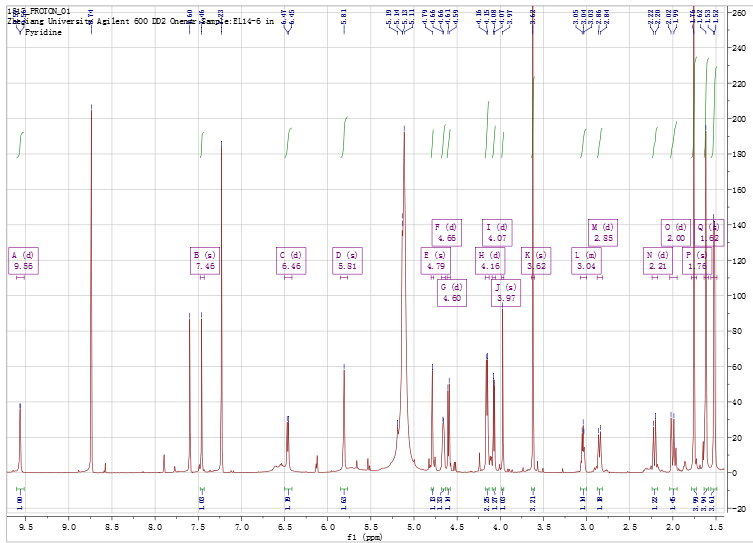The width and height of the screenshot is (753, 543).
Task: Select multiplet box O (d) 2.00
Action: 676,233
